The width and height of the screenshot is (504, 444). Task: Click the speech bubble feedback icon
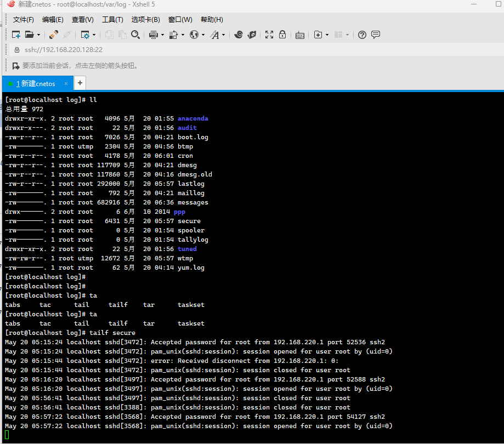click(376, 35)
